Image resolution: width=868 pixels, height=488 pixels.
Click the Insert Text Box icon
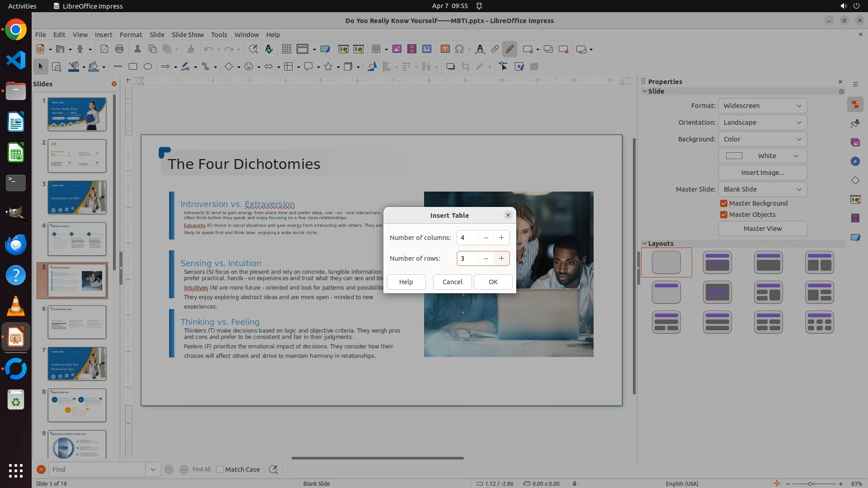[x=445, y=49]
